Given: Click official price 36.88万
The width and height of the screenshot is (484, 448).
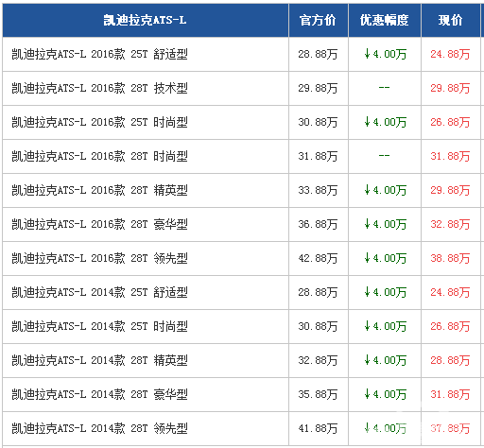Looking at the screenshot, I should pos(318,224).
